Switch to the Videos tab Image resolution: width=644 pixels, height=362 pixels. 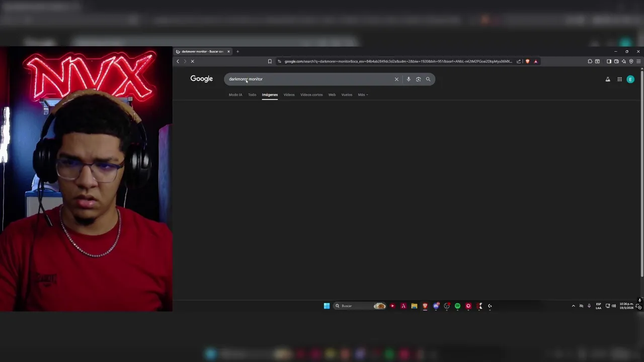pos(289,95)
